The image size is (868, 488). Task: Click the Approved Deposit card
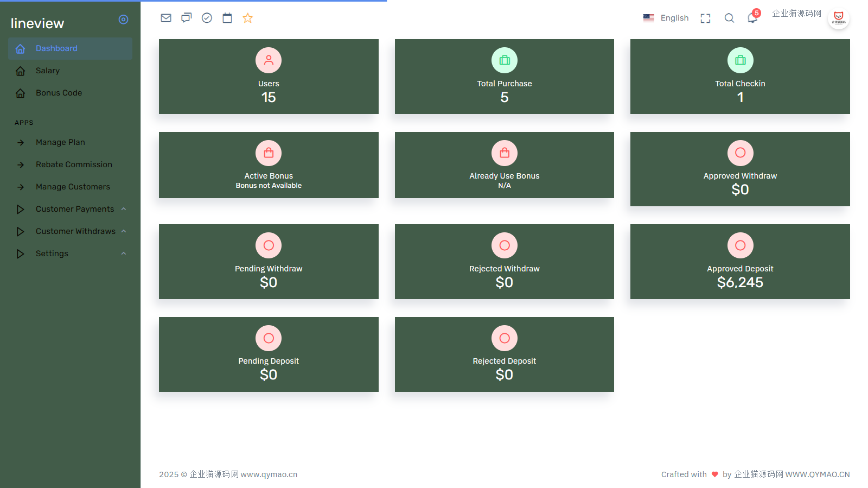[x=740, y=262]
